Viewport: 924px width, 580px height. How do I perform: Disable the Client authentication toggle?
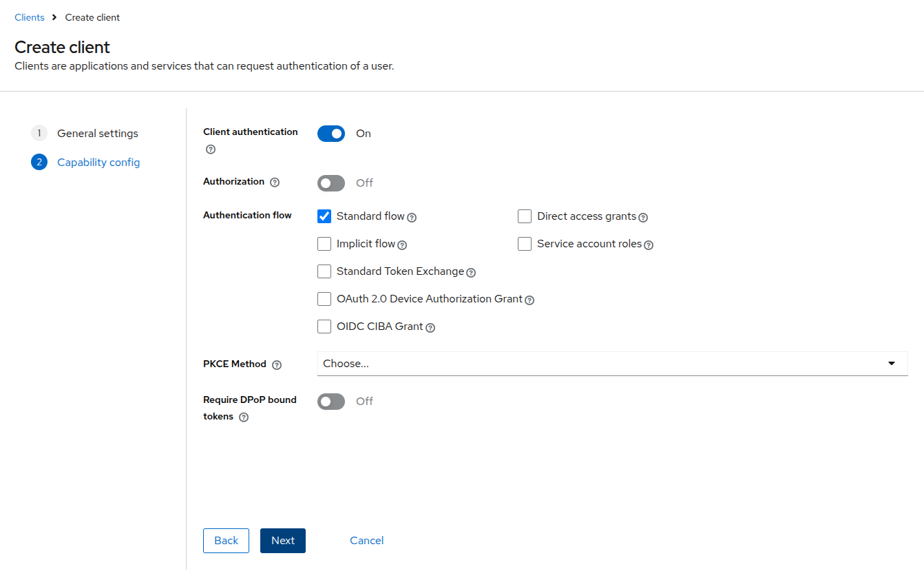331,133
